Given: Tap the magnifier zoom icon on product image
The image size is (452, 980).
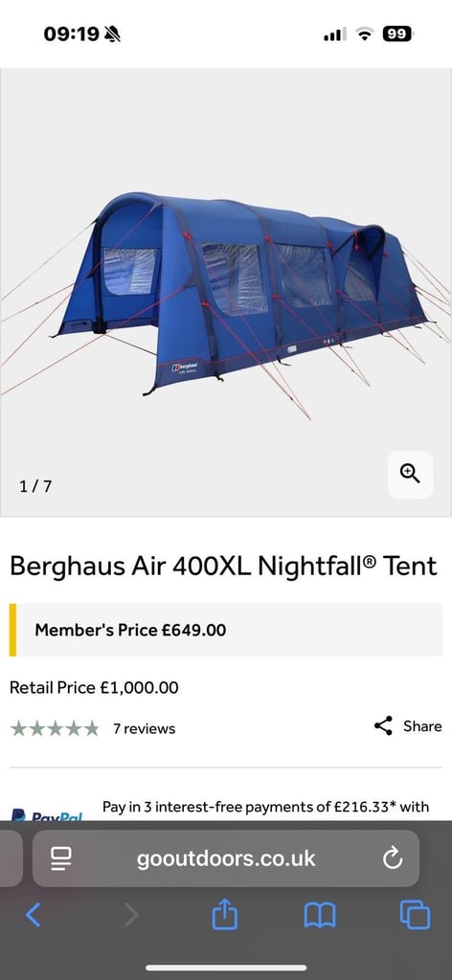Looking at the screenshot, I should click(410, 475).
